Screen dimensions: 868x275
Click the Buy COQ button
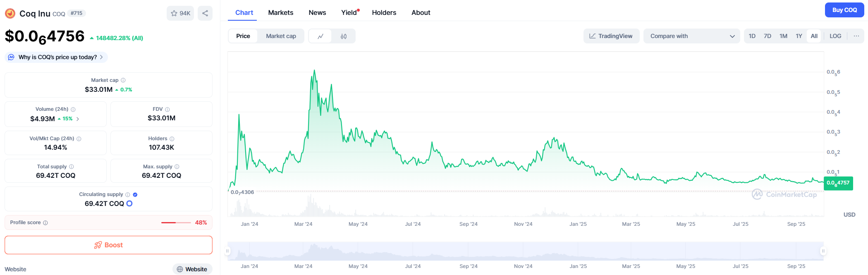pos(844,10)
